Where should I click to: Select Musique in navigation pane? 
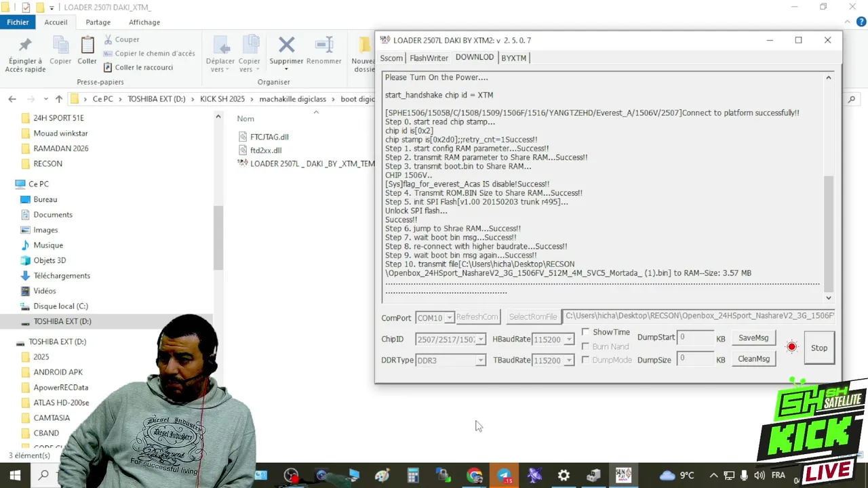(x=48, y=245)
